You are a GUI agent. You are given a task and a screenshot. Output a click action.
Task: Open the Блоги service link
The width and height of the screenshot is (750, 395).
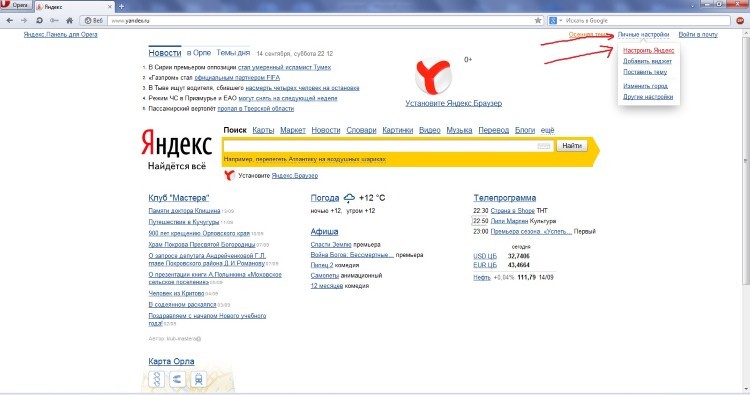pos(525,130)
